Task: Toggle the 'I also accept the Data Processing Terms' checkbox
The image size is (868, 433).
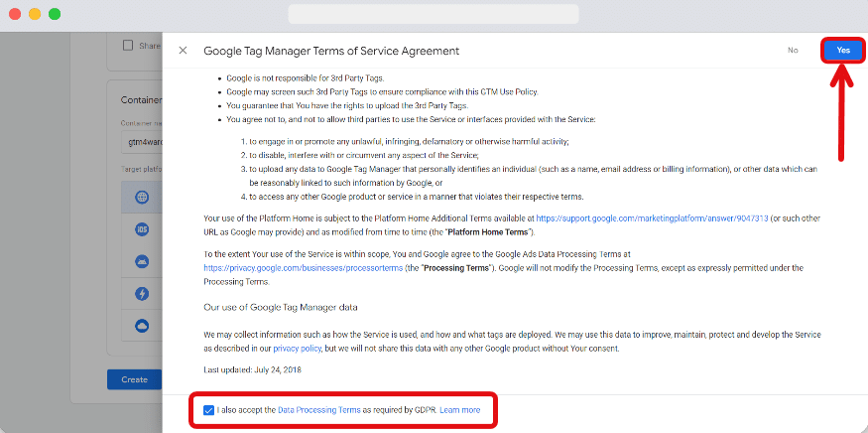Action: (x=208, y=410)
